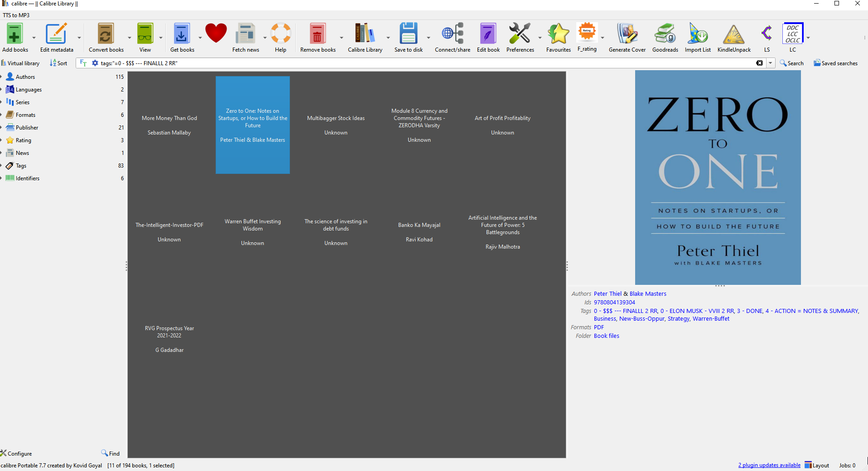Click the View book icon
Screen dimensions: 868x471
point(145,34)
